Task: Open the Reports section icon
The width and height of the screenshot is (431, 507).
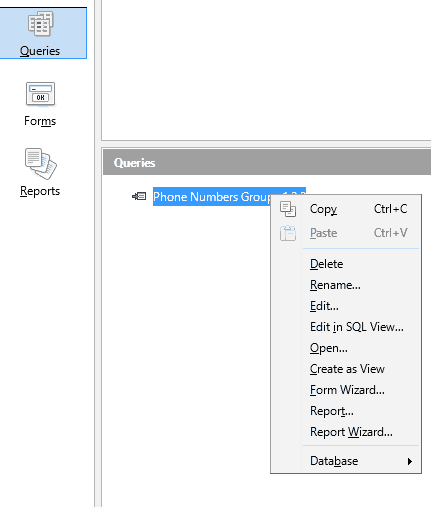Action: (x=41, y=164)
